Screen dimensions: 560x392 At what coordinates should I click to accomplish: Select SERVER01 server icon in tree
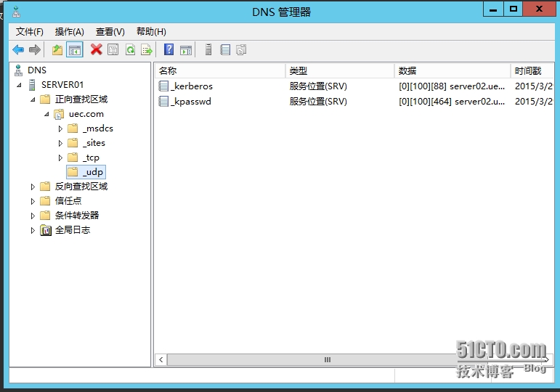click(x=32, y=85)
